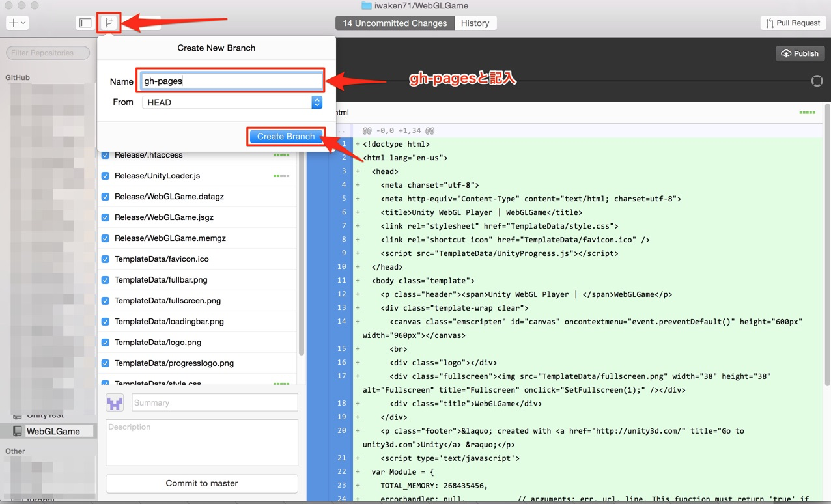The image size is (831, 504).
Task: Open the Pull Request button
Action: pos(793,22)
